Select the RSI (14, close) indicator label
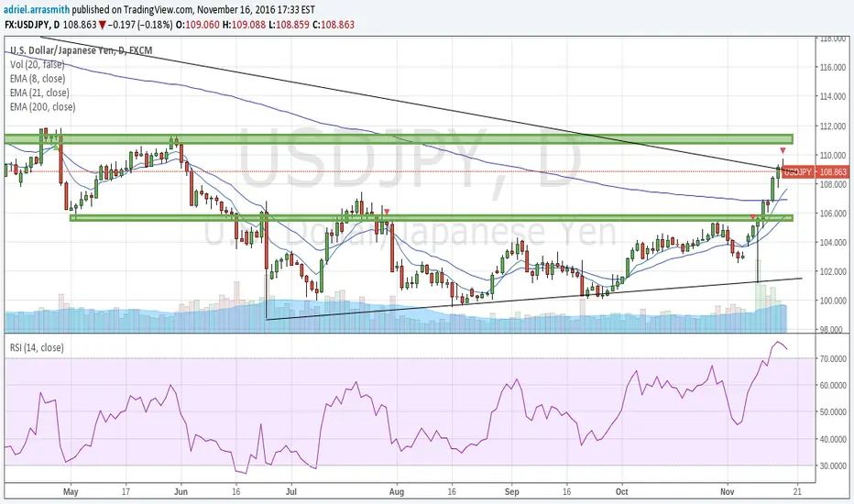The width and height of the screenshot is (854, 504). (x=37, y=347)
